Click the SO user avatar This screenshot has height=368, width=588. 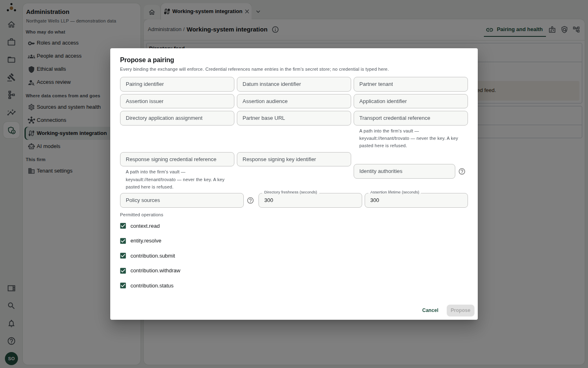11,359
